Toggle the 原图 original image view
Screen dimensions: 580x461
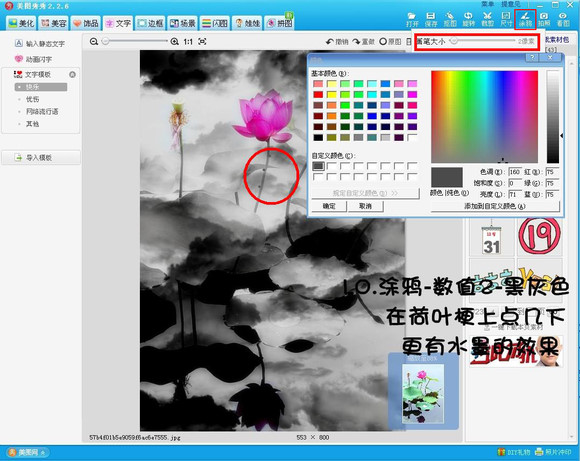point(390,42)
